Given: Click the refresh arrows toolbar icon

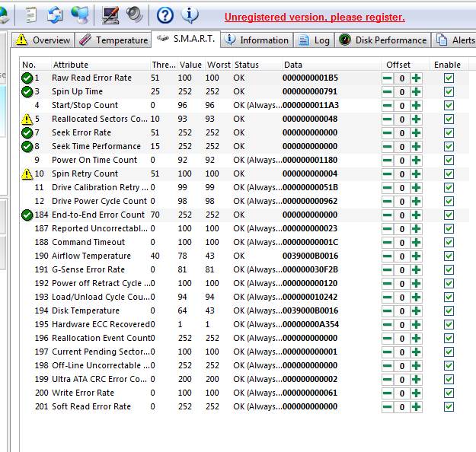Looking at the screenshot, I should pyautogui.click(x=55, y=15).
